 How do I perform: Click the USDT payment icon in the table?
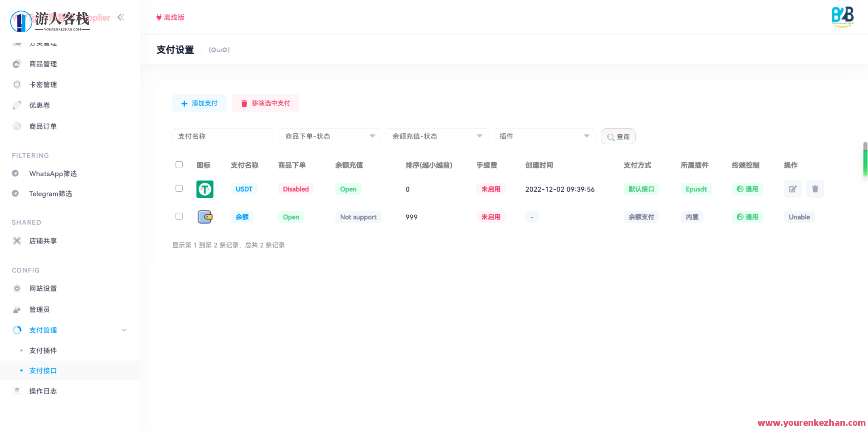click(x=205, y=189)
